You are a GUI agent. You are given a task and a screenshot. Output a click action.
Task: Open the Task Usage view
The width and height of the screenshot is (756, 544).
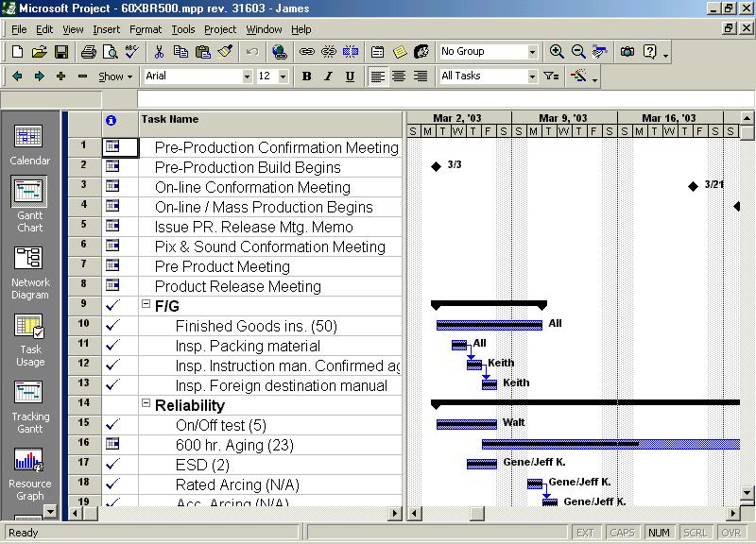29,337
